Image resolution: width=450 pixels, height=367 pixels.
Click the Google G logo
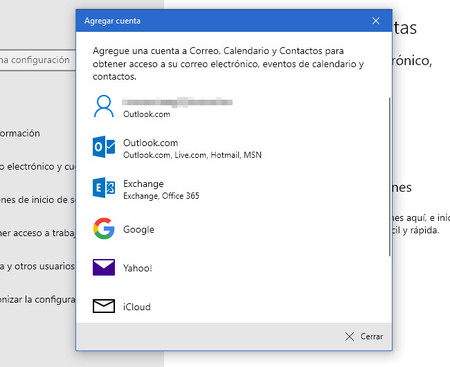coord(104,229)
